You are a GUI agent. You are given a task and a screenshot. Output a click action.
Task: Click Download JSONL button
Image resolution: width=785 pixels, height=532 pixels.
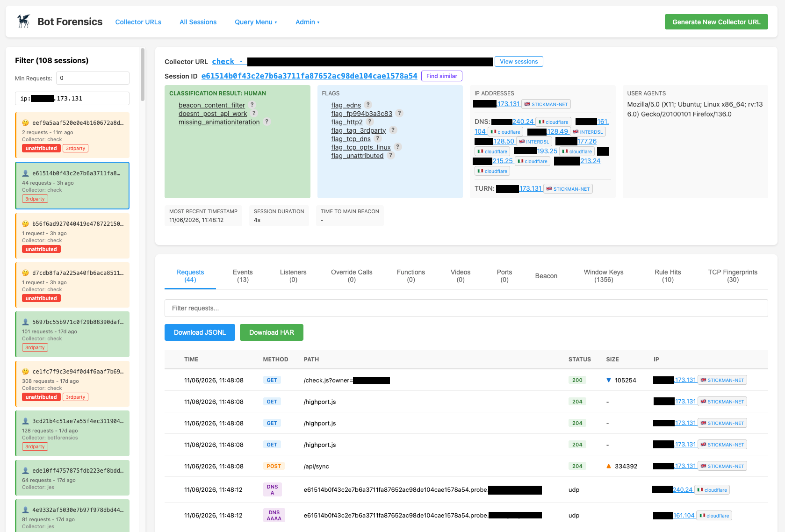click(x=200, y=332)
